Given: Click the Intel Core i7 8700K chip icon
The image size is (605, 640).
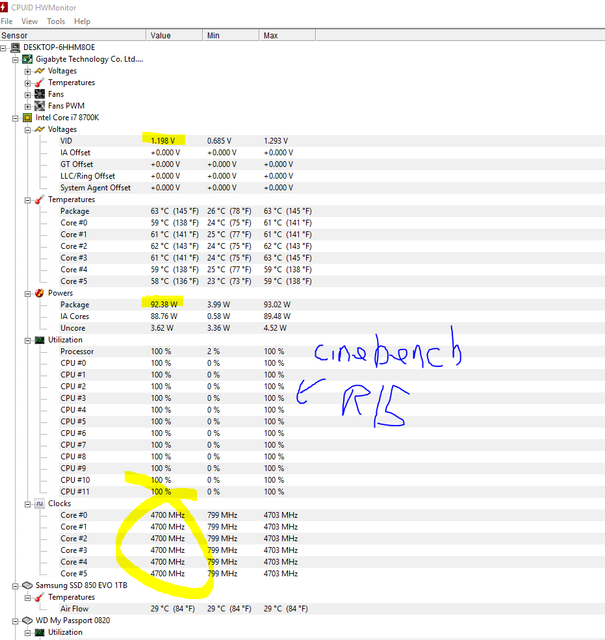Looking at the screenshot, I should pyautogui.click(x=27, y=118).
